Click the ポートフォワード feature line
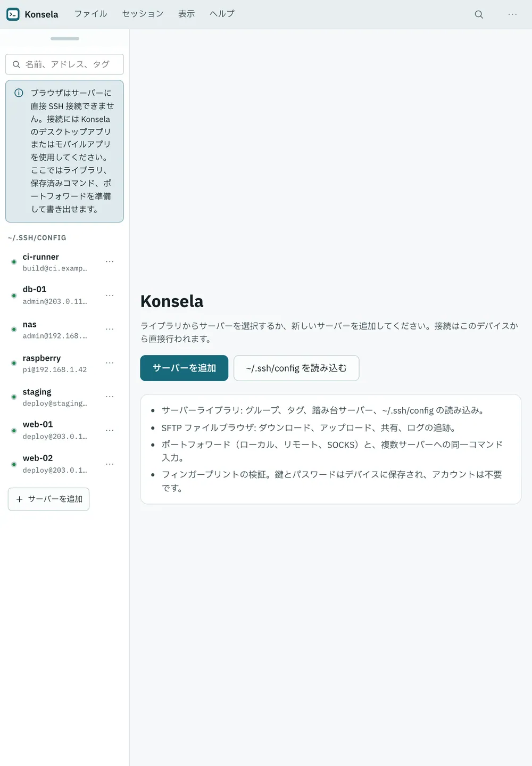 click(332, 451)
